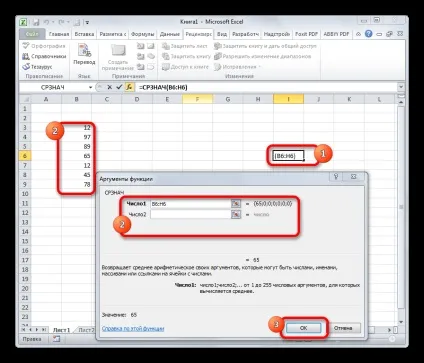The height and width of the screenshot is (363, 424).
Task: Select row 6 header
Action: click(x=25, y=156)
